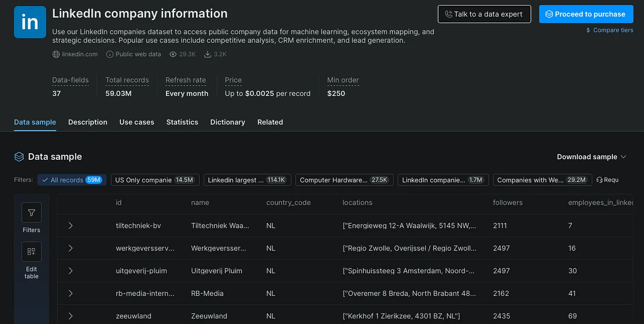This screenshot has width=644, height=324.
Task: Click the Regio Zwolle location cell
Action: point(410,248)
